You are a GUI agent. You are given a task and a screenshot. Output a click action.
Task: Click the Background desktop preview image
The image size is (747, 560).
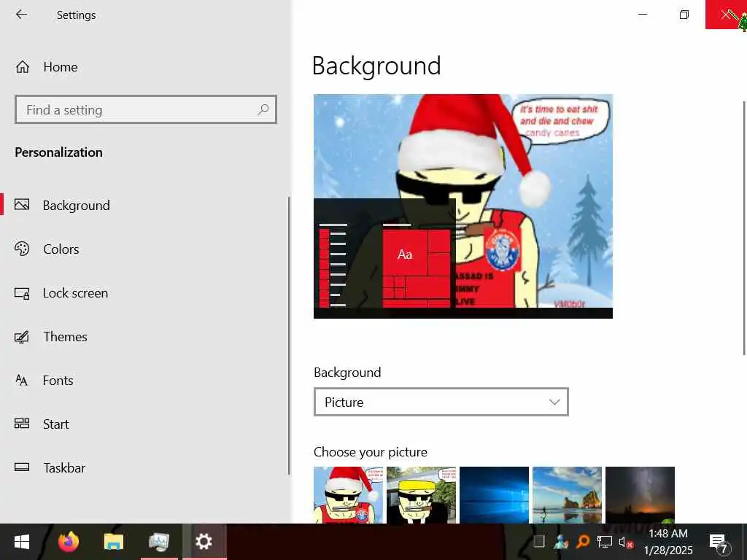coord(463,206)
